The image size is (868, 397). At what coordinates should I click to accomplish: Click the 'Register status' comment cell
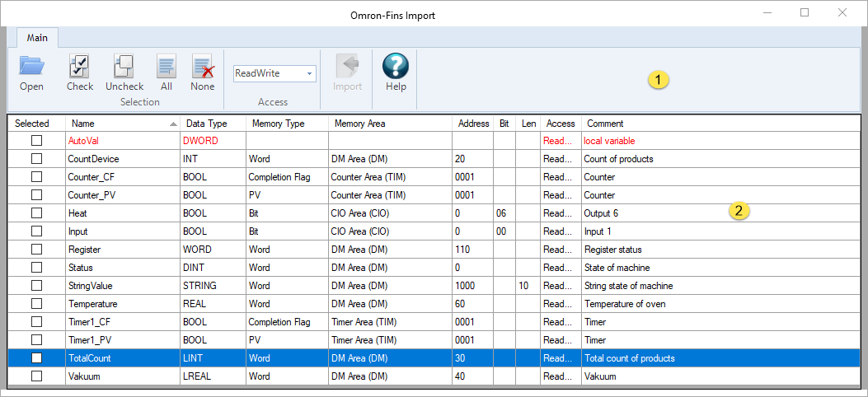tap(720, 250)
